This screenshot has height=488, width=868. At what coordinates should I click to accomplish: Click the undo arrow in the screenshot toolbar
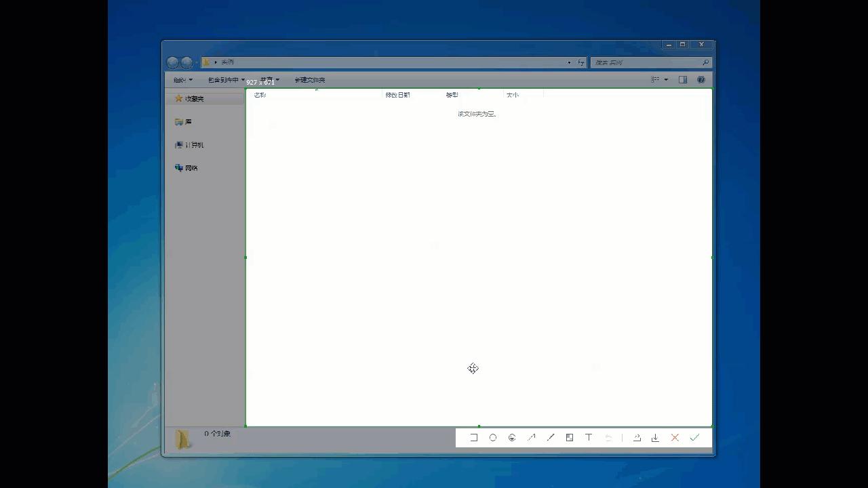pyautogui.click(x=608, y=438)
